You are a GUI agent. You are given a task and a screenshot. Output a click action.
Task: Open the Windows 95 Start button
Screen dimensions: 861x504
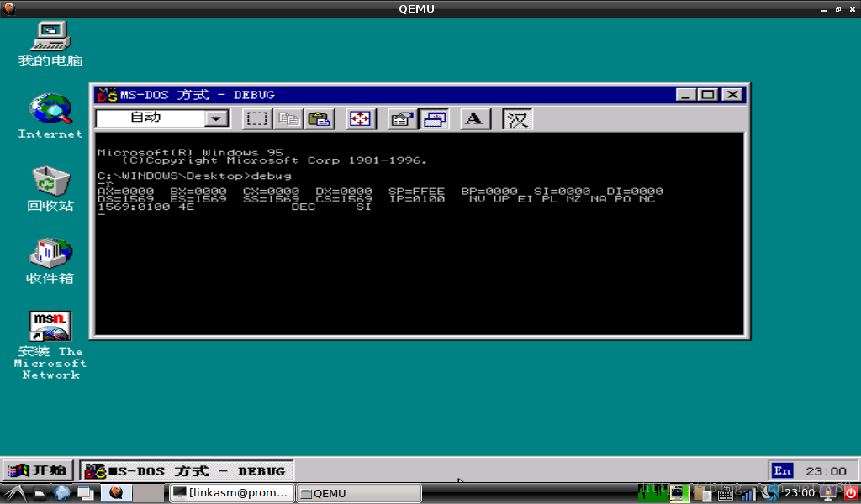37,470
